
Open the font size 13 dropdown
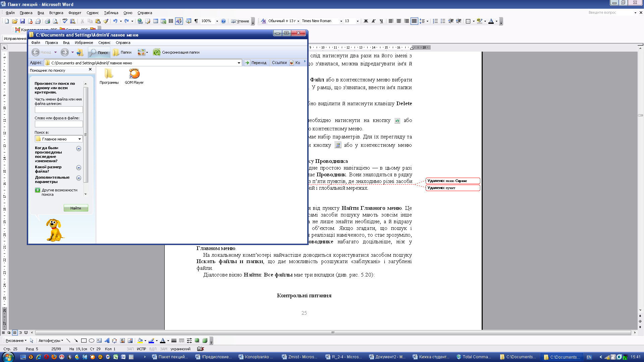click(358, 21)
